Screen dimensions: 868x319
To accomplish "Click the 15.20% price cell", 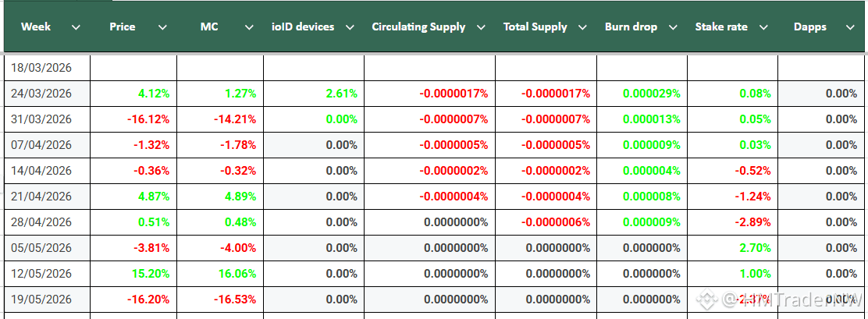I will pos(133,274).
